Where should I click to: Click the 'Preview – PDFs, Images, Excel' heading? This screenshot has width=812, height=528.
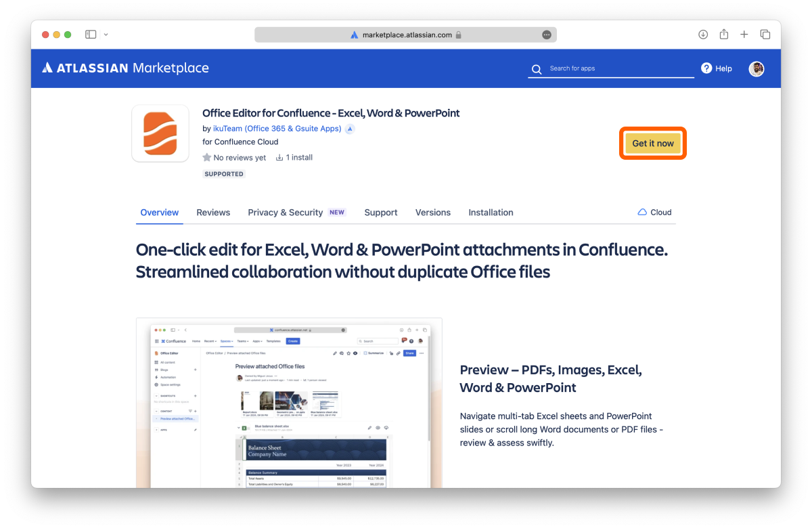tap(551, 379)
